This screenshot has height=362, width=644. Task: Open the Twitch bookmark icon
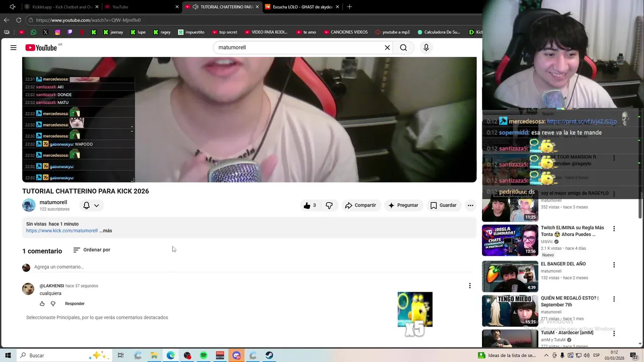[x=69, y=32]
